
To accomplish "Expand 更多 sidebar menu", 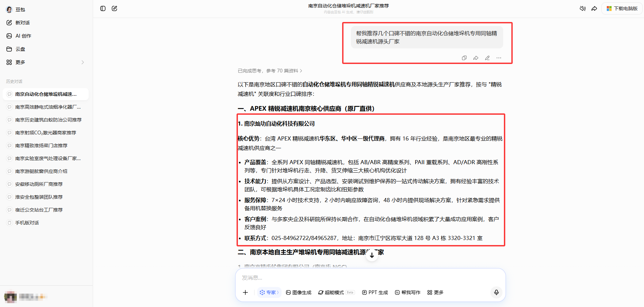I will point(46,62).
